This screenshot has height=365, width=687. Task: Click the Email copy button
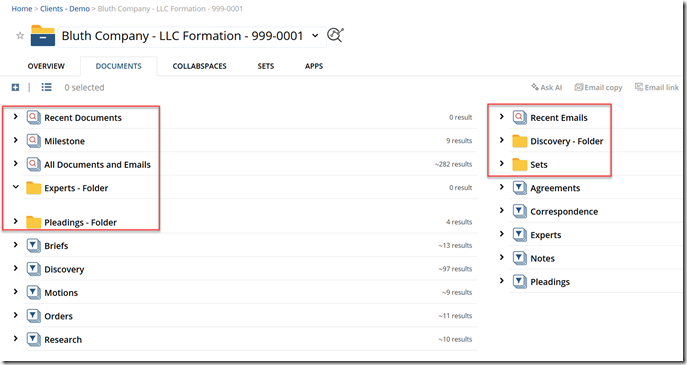(x=598, y=87)
